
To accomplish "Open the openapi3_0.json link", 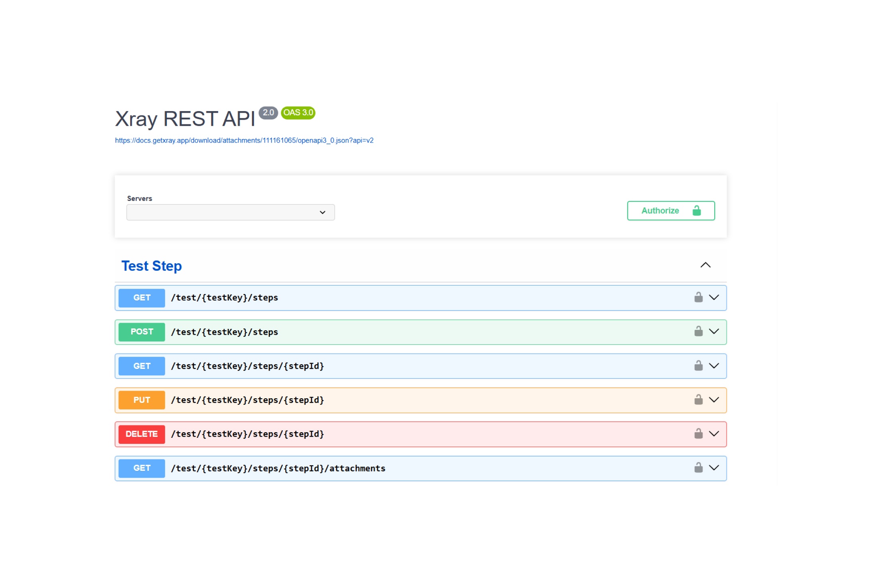I will pos(244,140).
